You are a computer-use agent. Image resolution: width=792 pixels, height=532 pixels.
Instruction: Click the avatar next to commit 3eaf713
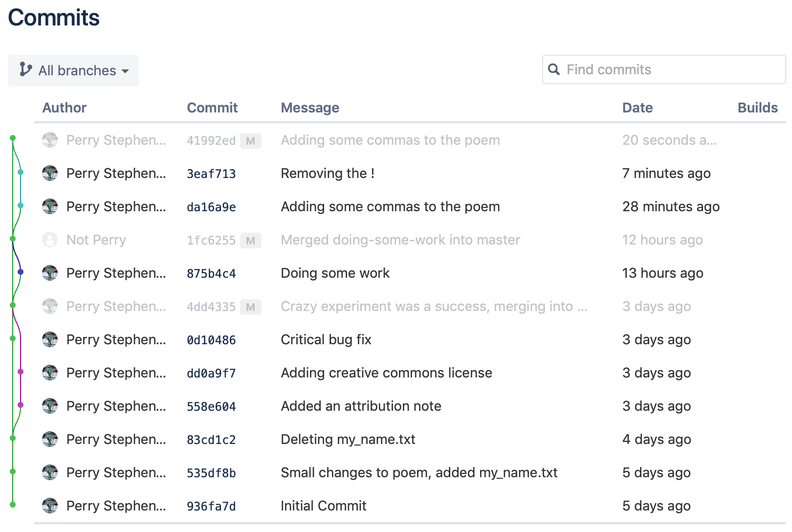coord(50,174)
